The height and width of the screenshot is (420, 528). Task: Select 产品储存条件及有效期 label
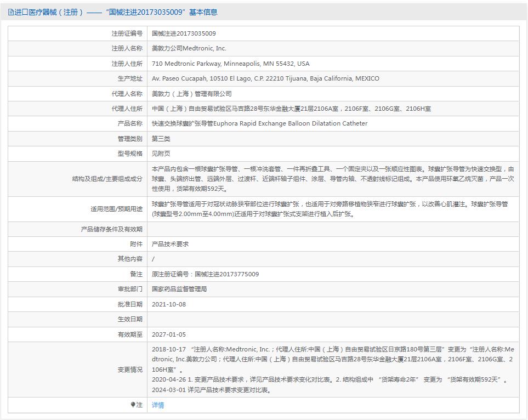click(x=111, y=229)
